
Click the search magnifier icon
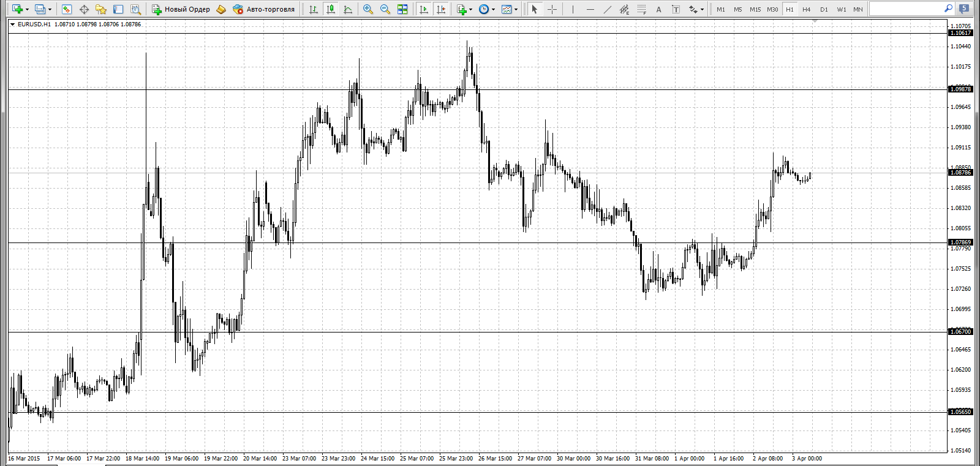(948, 9)
